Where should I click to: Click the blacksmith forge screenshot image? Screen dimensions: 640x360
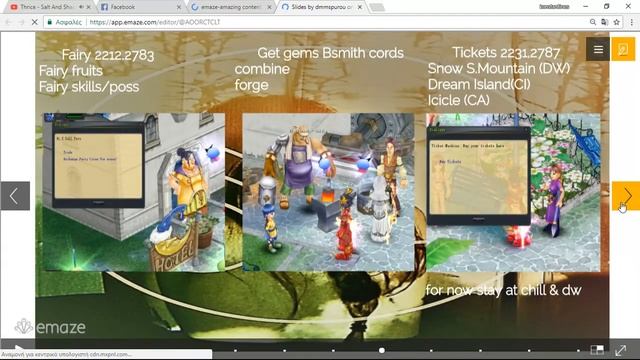tap(329, 192)
